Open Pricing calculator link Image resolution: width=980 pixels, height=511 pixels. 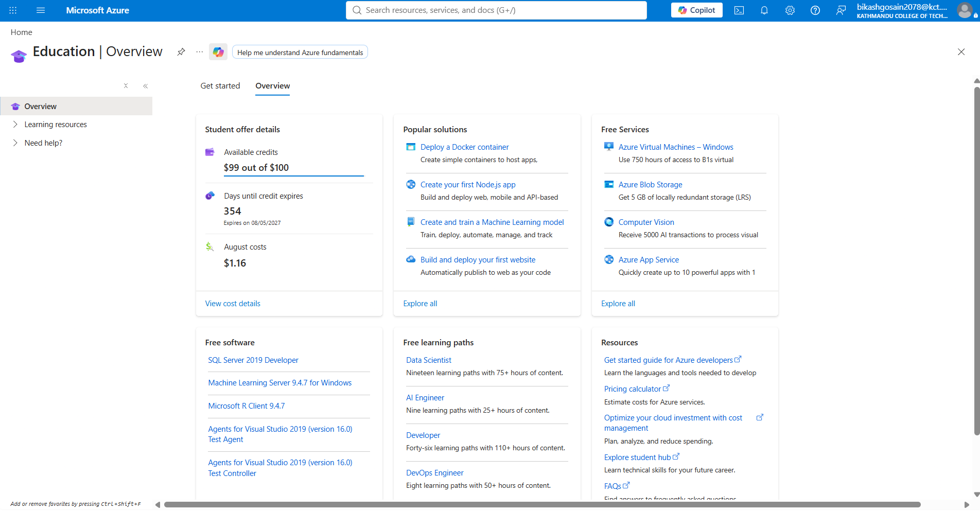point(637,389)
